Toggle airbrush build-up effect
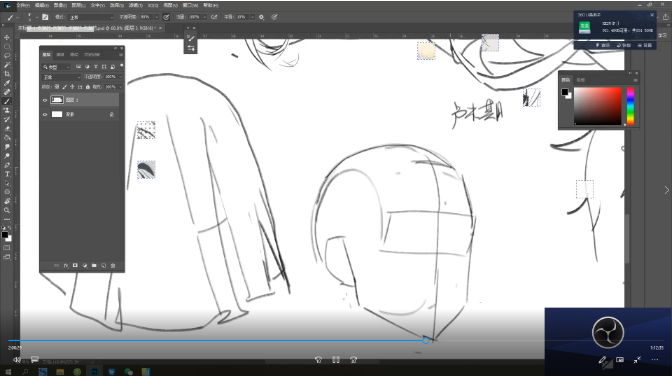This screenshot has width=672, height=376. pyautogui.click(x=214, y=17)
